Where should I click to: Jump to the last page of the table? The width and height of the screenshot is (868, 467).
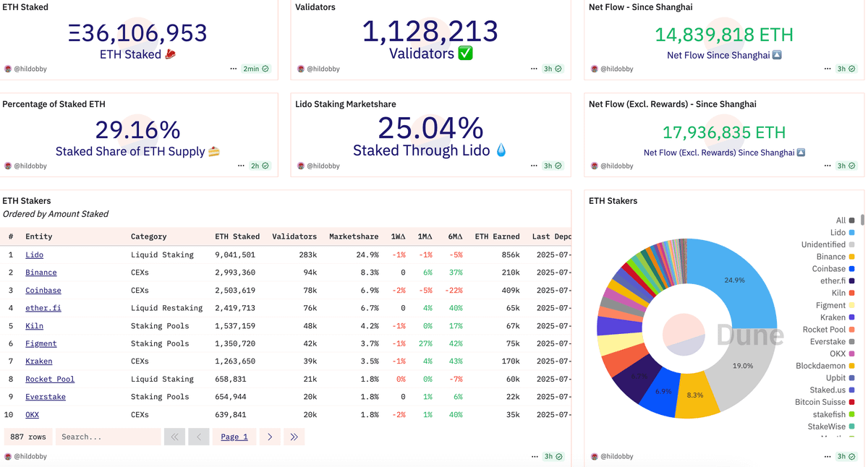point(294,437)
